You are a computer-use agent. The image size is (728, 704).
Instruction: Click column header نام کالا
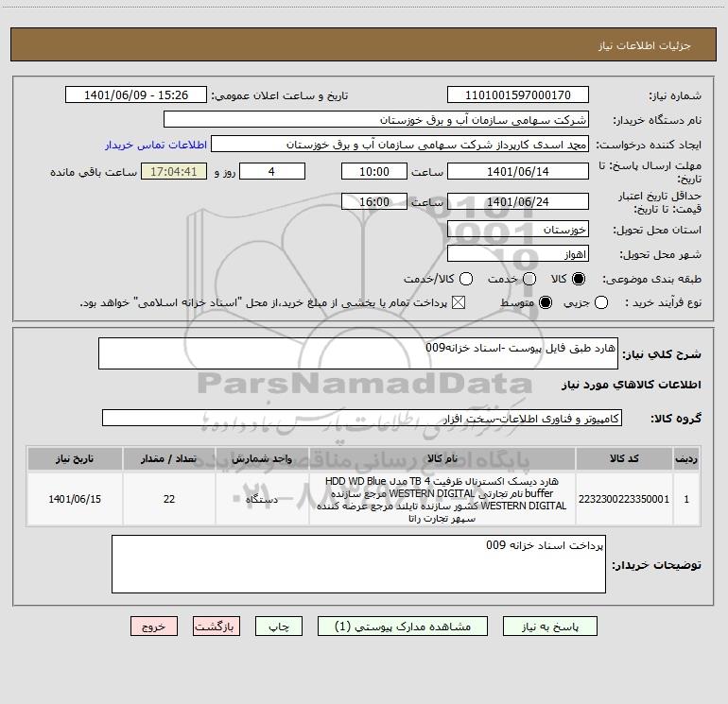[442, 458]
